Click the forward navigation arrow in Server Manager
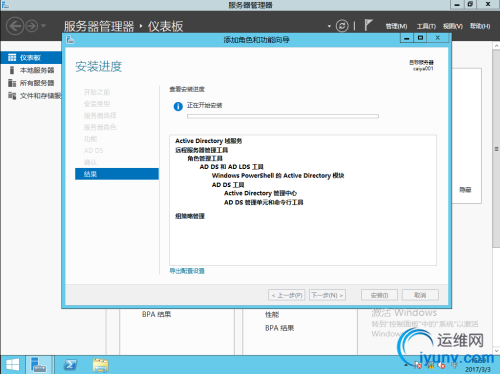Viewport: 500px width, 374px height. (32, 26)
